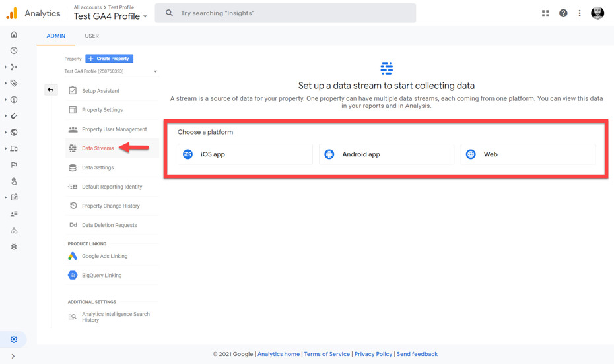Choose the iOS app platform
The image size is (614, 364).
245,154
